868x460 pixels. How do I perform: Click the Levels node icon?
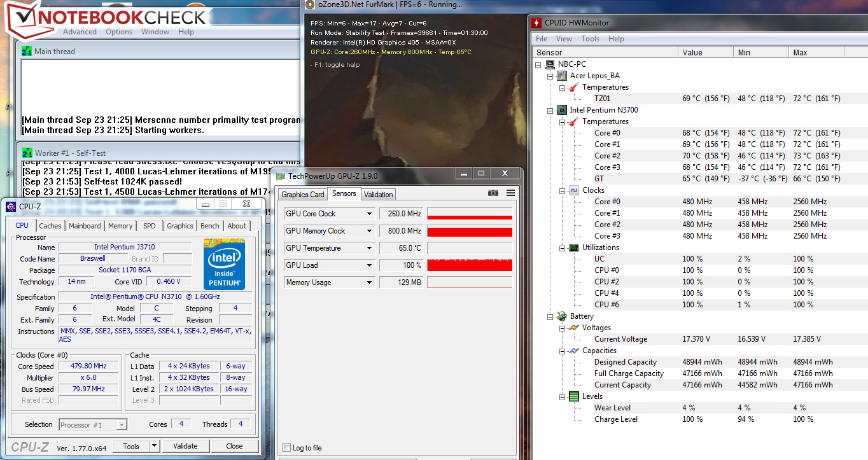pyautogui.click(x=573, y=396)
